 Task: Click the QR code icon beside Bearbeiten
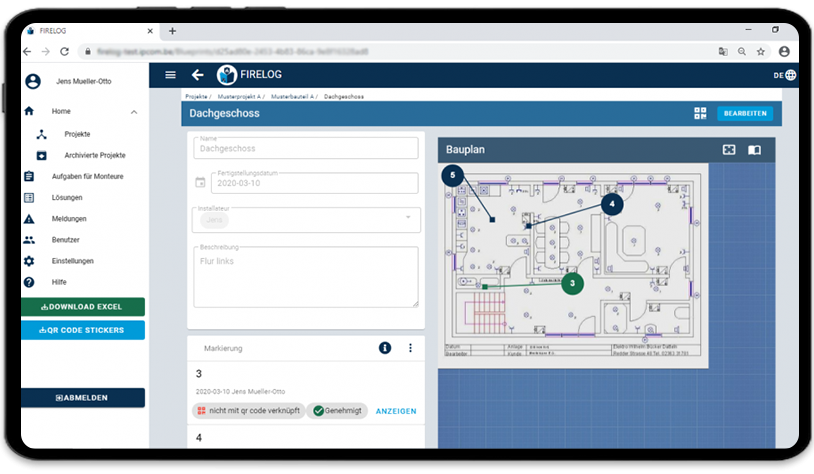700,113
